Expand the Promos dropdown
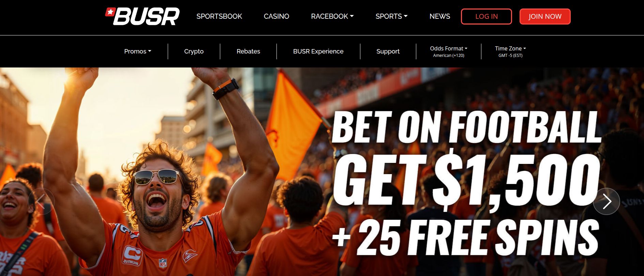Viewport: 644px width, 276px height. click(138, 51)
